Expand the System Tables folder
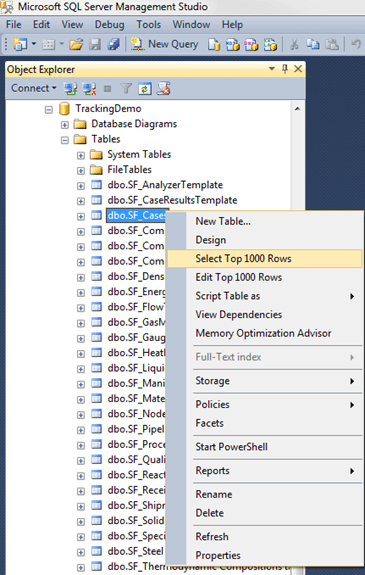This screenshot has width=365, height=575. tap(80, 155)
